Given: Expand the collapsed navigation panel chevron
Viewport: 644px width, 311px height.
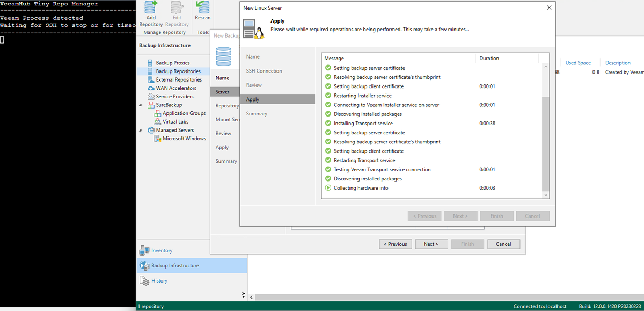Looking at the screenshot, I should (243, 293).
